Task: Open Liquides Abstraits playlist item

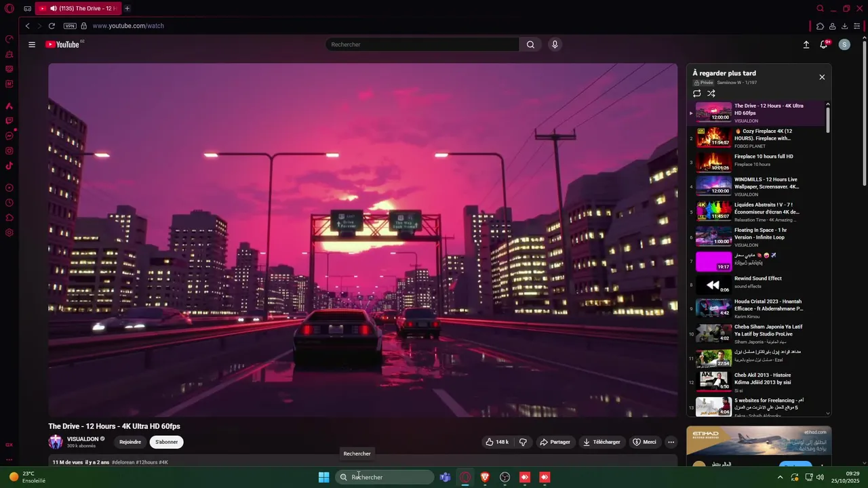Action: (756, 211)
